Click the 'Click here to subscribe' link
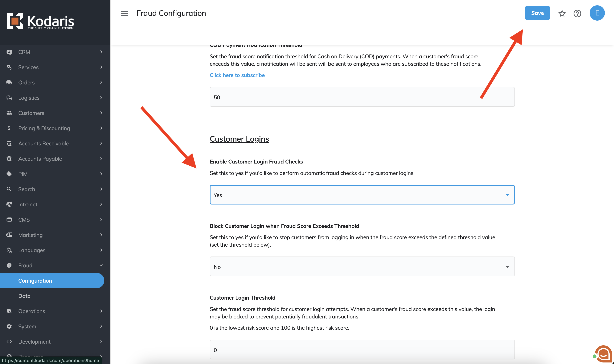 tap(237, 75)
